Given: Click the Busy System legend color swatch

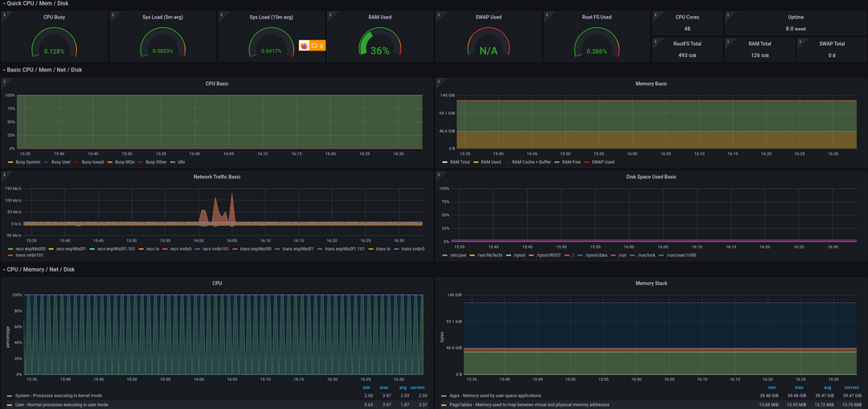Looking at the screenshot, I should [x=10, y=162].
